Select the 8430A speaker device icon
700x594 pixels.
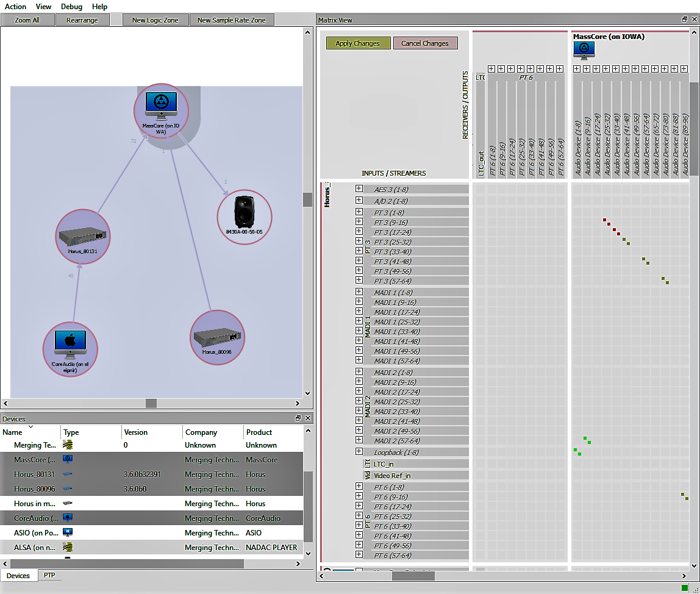click(245, 212)
